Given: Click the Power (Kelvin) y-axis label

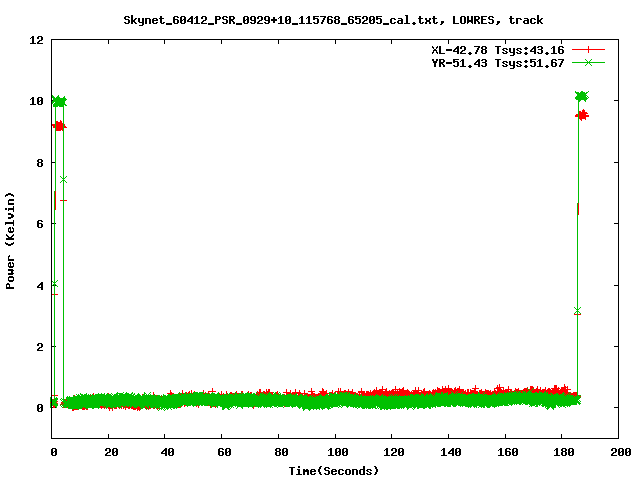Looking at the screenshot, I should [x=10, y=240].
